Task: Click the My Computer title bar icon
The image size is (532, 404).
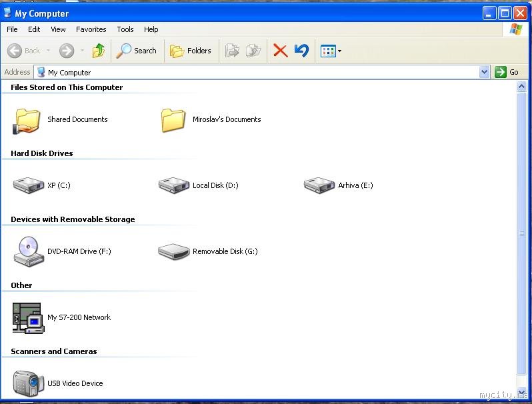Action: click(x=7, y=13)
